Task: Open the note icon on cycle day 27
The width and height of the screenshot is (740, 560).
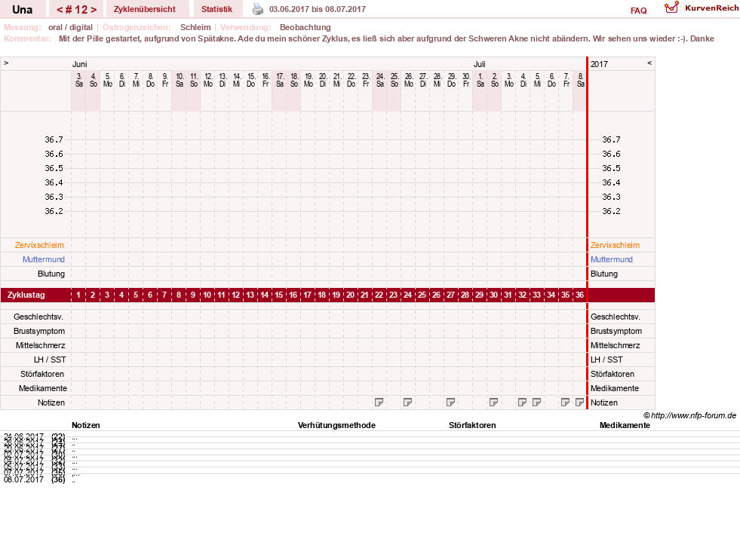Action: coord(450,402)
